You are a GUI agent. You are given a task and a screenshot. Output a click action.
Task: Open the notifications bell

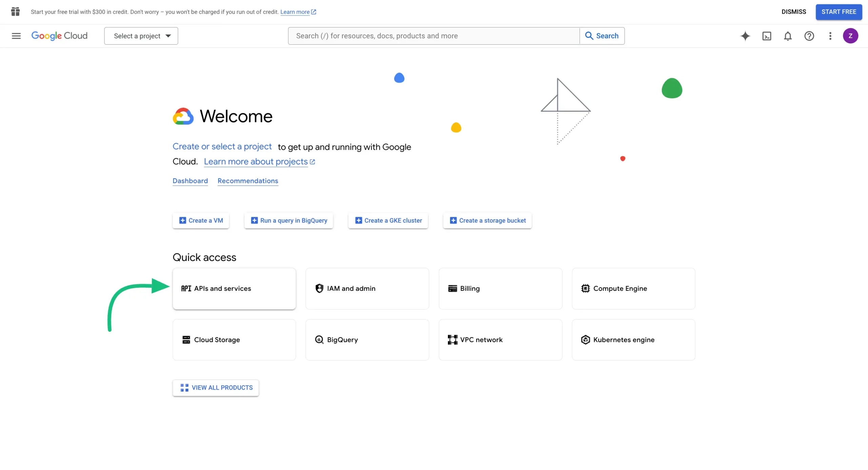coord(788,36)
